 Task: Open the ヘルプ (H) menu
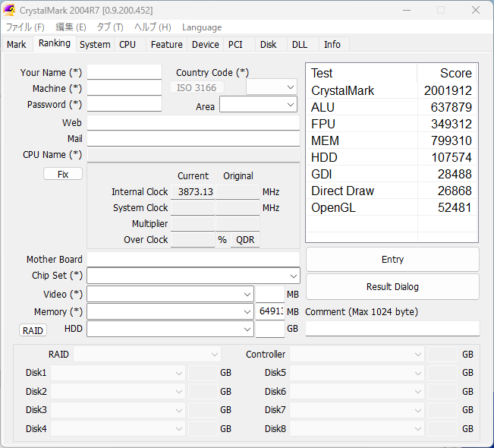[x=153, y=27]
